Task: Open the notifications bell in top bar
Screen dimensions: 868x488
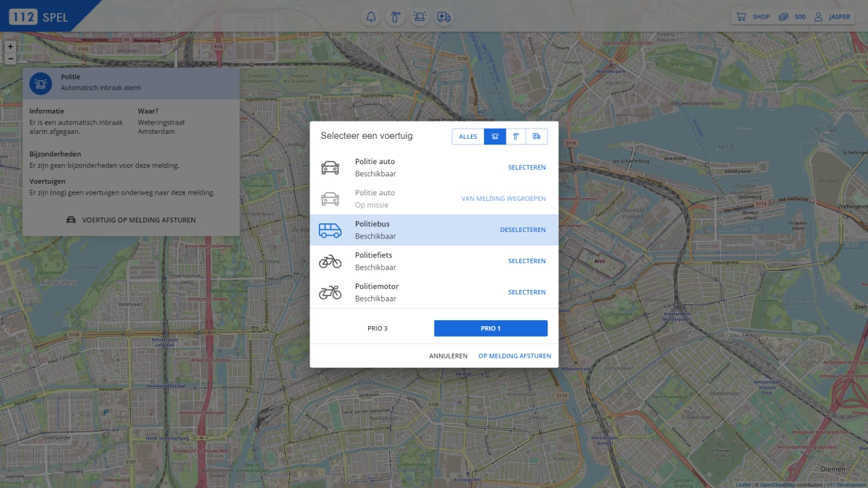Action: pos(372,17)
